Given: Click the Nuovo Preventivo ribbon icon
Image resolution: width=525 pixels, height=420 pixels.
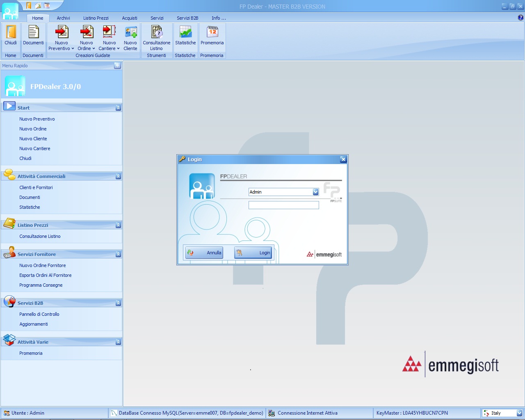Looking at the screenshot, I should point(62,32).
